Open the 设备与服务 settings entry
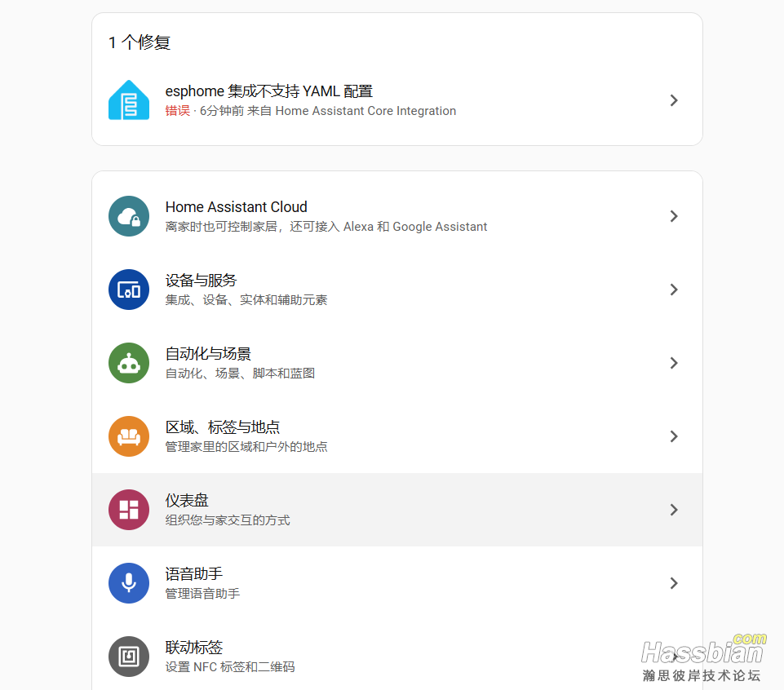 [x=201, y=281]
